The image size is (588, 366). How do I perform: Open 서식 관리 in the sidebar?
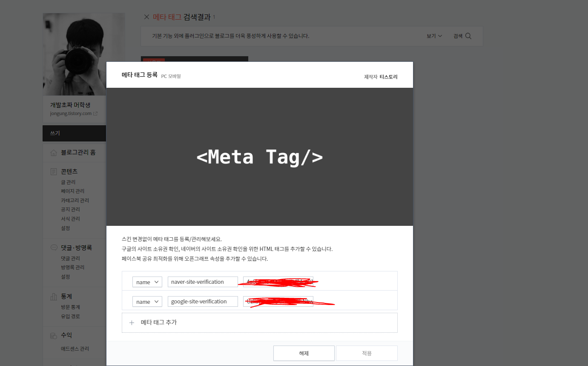point(70,219)
